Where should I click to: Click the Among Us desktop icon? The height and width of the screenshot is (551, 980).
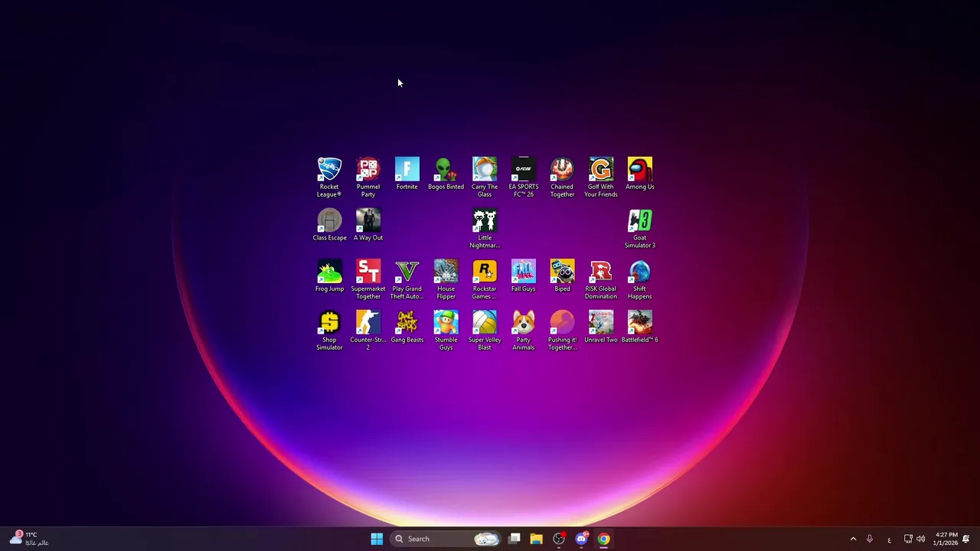click(x=640, y=174)
